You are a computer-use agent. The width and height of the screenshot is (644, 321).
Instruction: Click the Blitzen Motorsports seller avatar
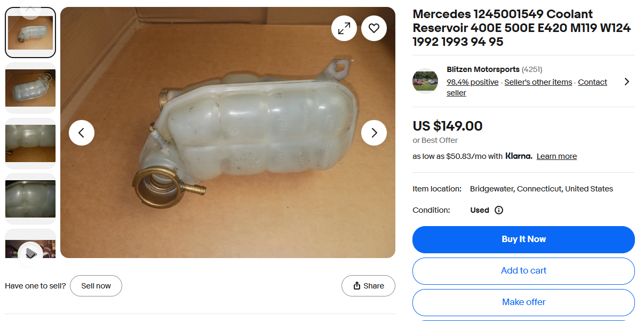pyautogui.click(x=425, y=81)
